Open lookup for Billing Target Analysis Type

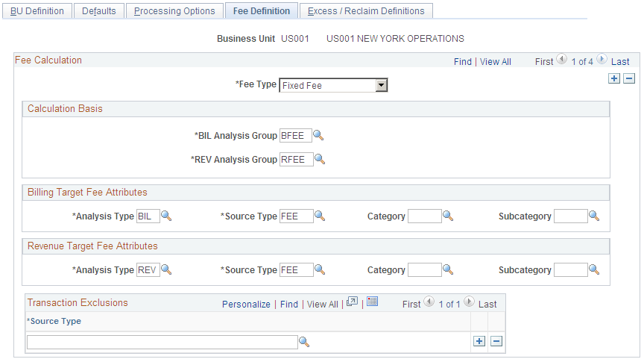(x=166, y=216)
